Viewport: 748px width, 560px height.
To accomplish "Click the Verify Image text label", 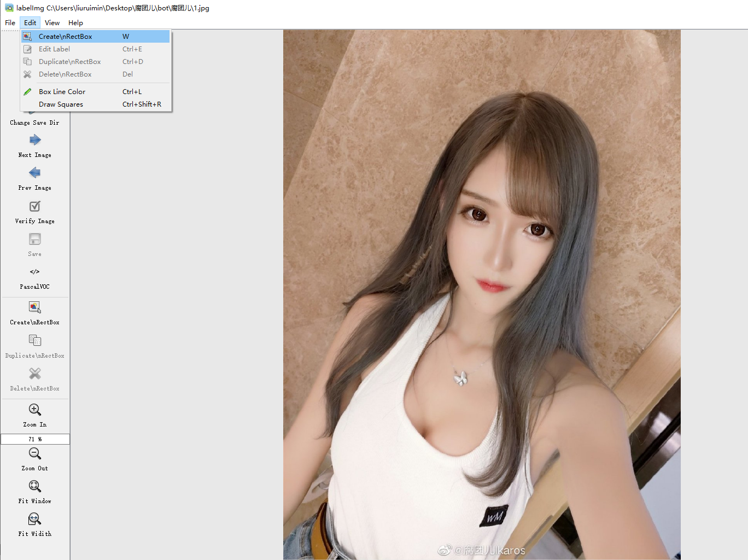I will (x=35, y=221).
